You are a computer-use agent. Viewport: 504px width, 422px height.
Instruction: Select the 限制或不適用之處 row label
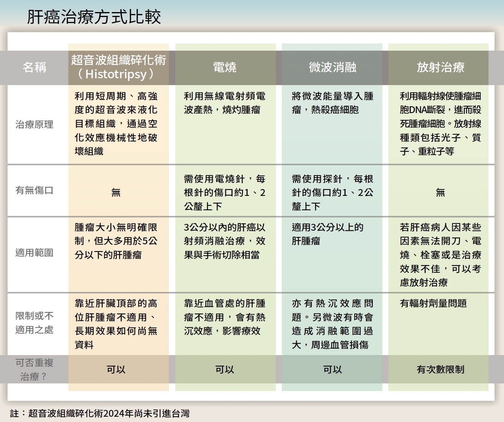34,323
